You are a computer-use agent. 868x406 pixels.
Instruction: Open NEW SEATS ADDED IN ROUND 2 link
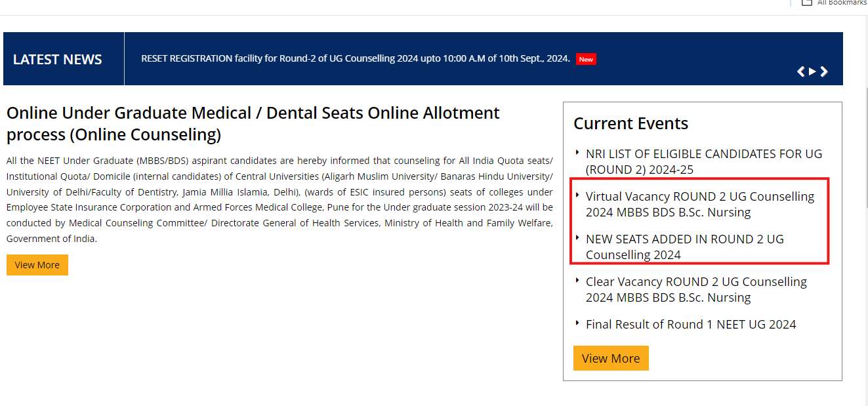[x=684, y=247]
